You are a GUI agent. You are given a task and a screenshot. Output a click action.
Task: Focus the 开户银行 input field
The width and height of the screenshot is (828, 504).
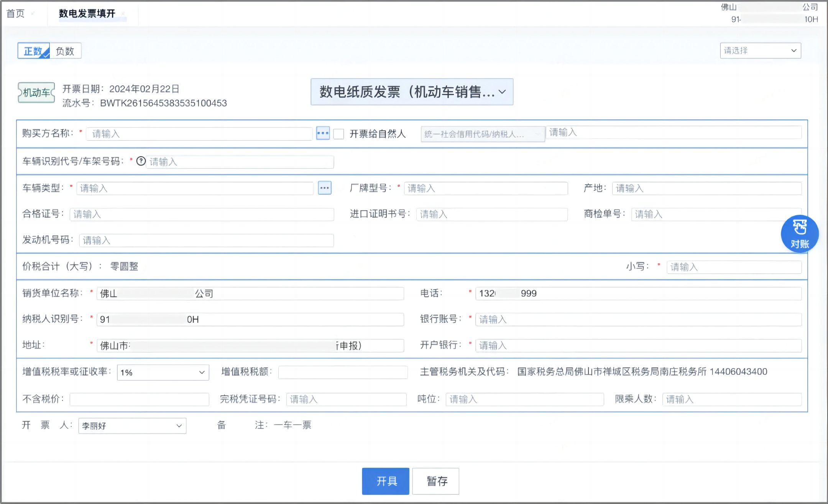click(639, 345)
